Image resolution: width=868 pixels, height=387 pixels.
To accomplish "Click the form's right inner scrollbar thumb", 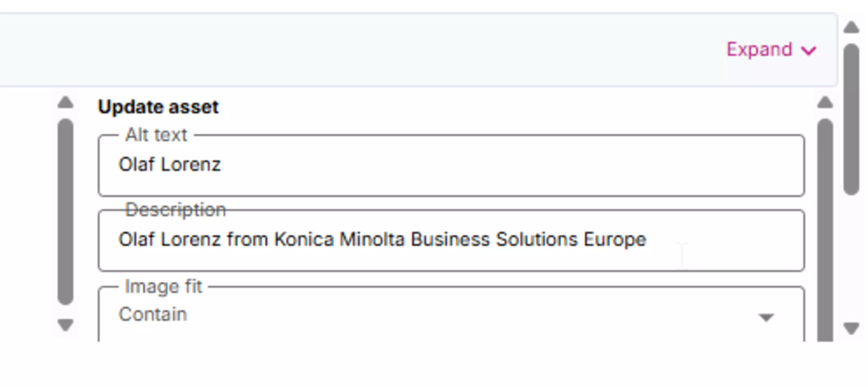I will pyautogui.click(x=825, y=229).
